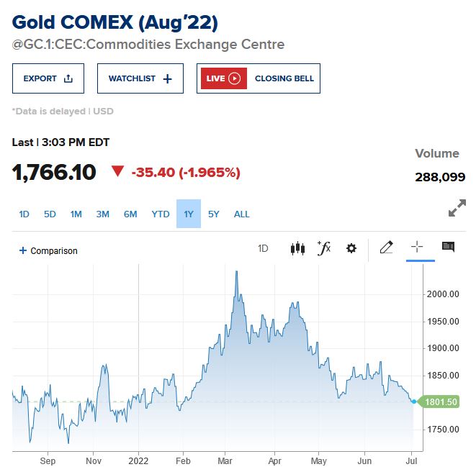
Task: Open the fx studies indicator icon
Action: pos(324,248)
